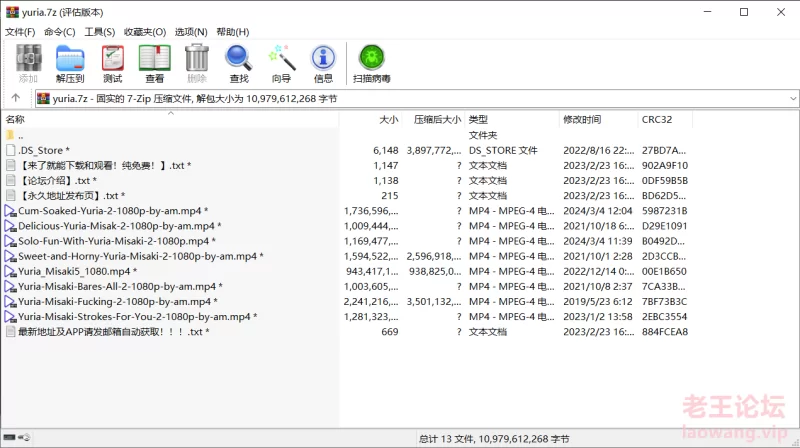
Task: Click the Scan Virus (扫描病毒) icon
Action: click(x=371, y=63)
